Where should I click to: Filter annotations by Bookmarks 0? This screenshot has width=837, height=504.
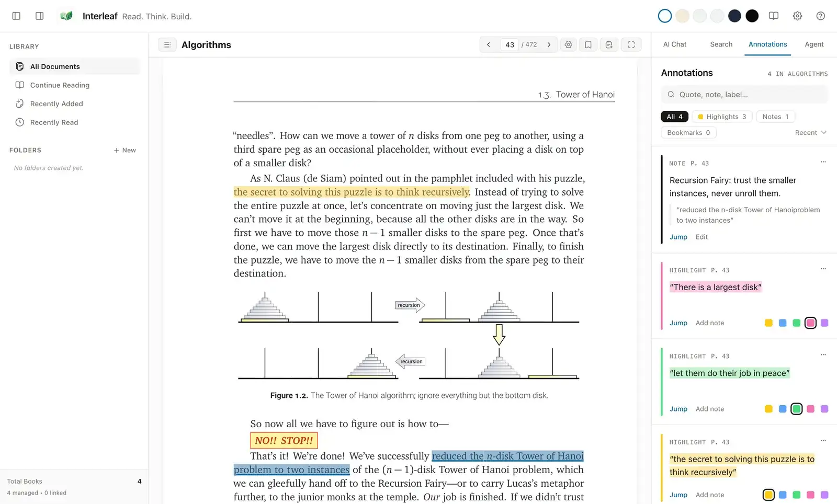point(688,133)
